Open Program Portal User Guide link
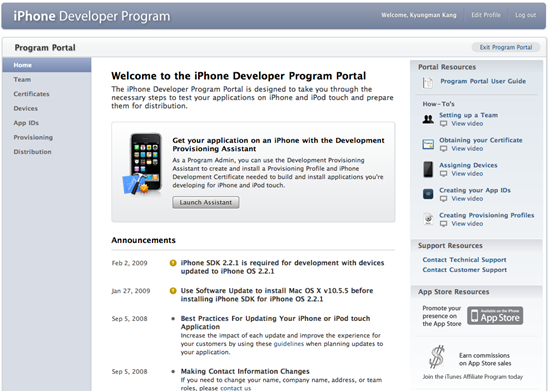548x391 pixels. pyautogui.click(x=483, y=81)
